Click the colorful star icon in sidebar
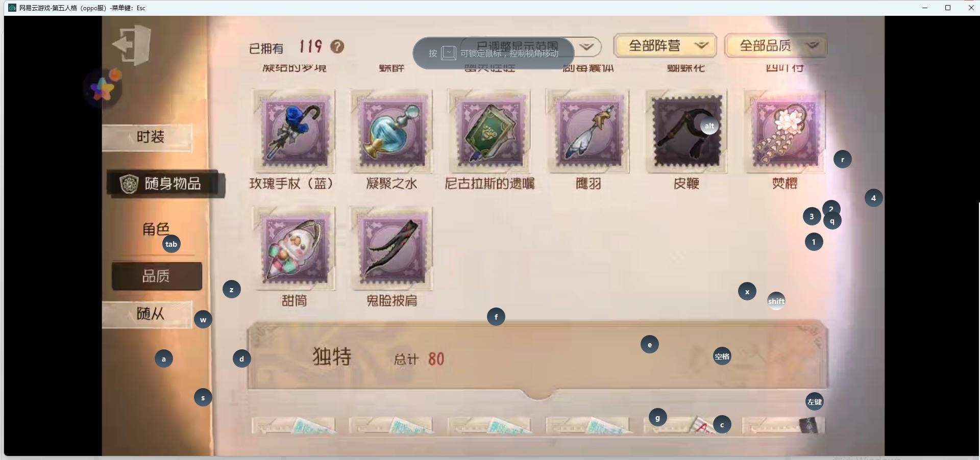Viewport: 980px width, 460px height. pyautogui.click(x=104, y=88)
